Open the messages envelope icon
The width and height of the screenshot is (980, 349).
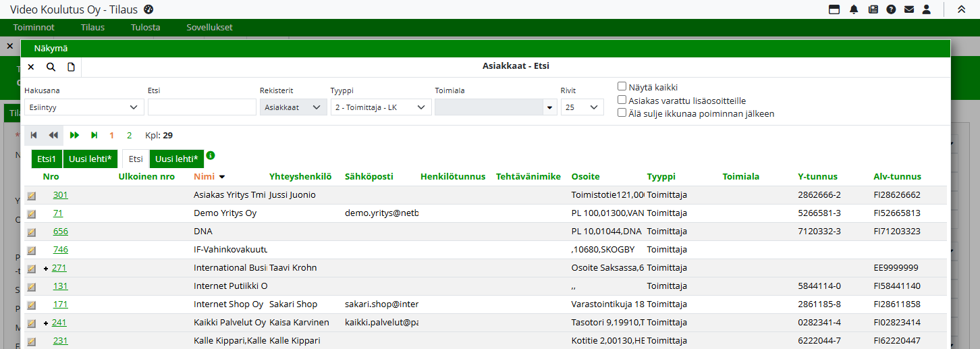click(909, 9)
